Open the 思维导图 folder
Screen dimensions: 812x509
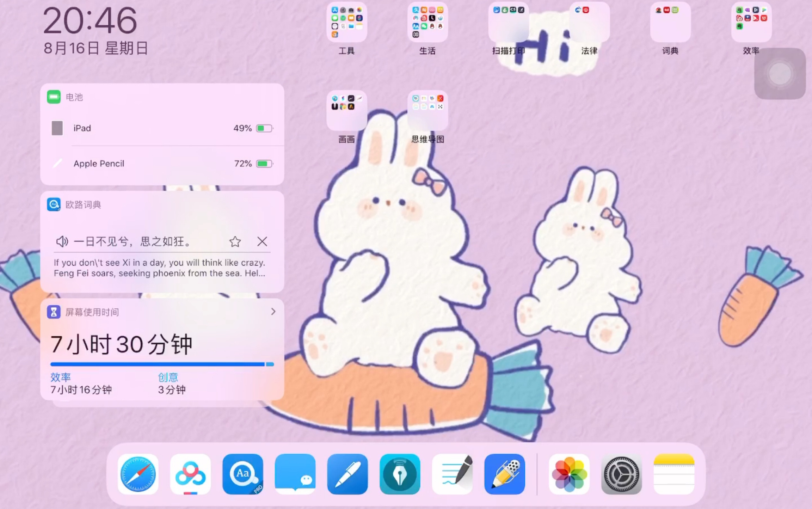pos(428,110)
